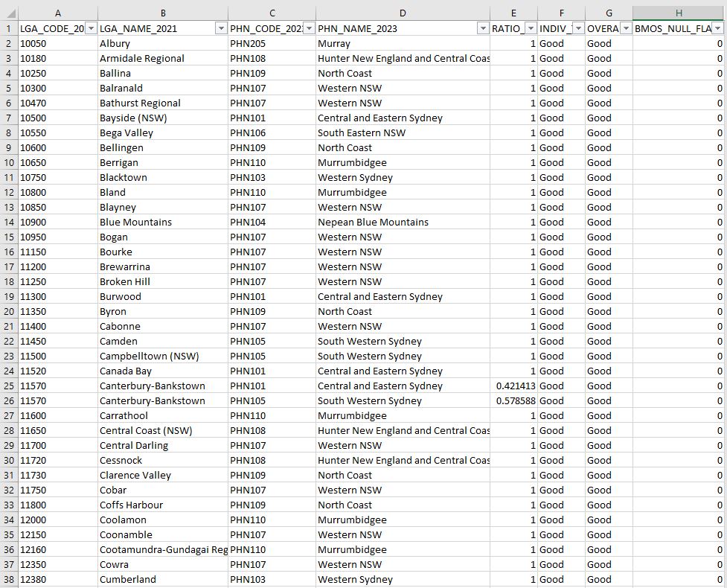Select the cell containing Central Coast (NSW)
Screen dimensions: 727x588
163,430
